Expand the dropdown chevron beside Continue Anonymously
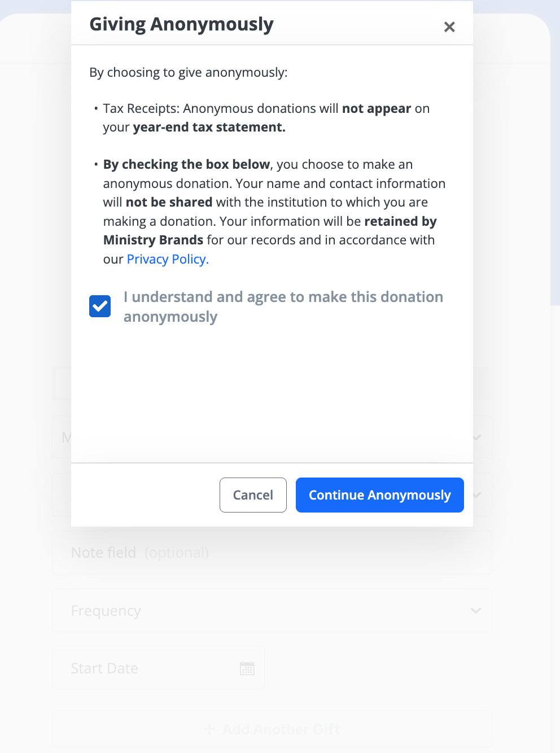This screenshot has width=560, height=753. coord(478,495)
